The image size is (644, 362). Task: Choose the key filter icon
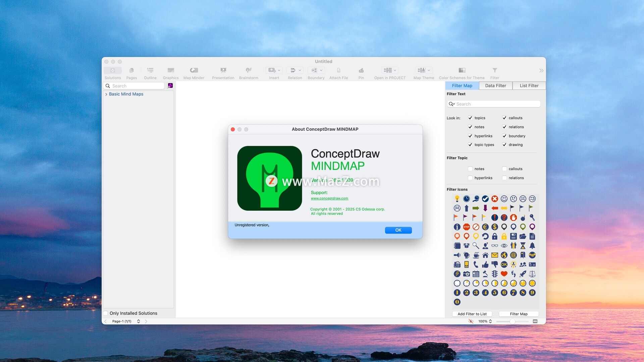[x=532, y=218]
